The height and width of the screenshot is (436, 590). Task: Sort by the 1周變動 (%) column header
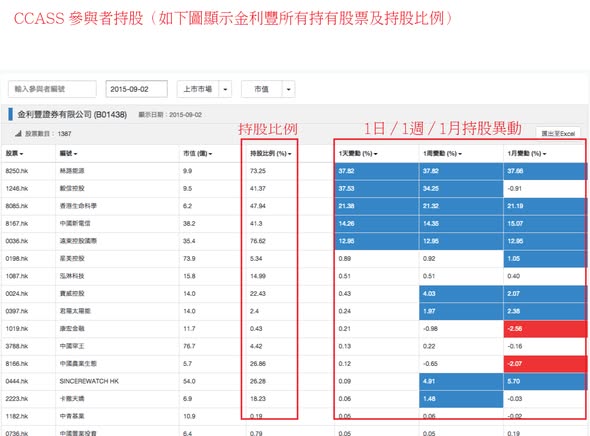(x=442, y=153)
